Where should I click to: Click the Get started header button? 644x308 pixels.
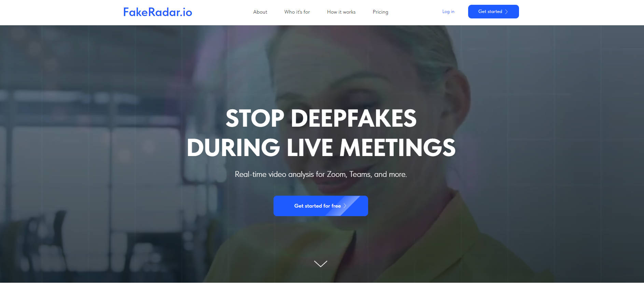pyautogui.click(x=493, y=12)
